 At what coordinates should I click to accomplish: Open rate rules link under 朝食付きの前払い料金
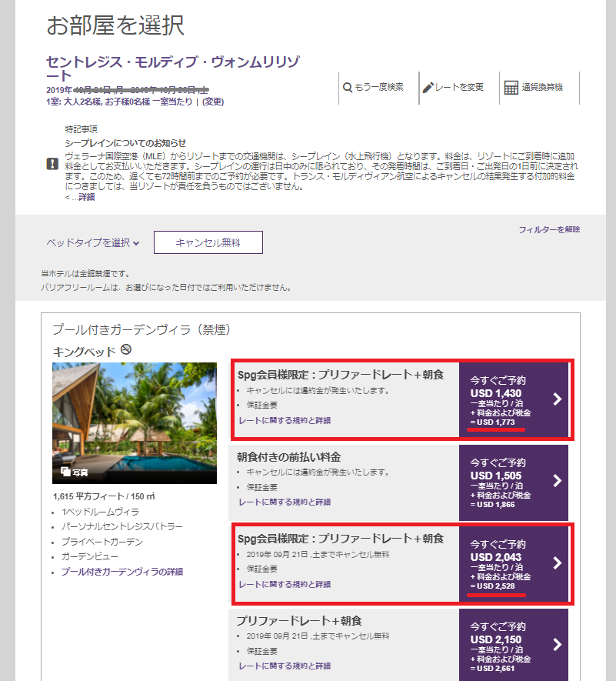[285, 502]
